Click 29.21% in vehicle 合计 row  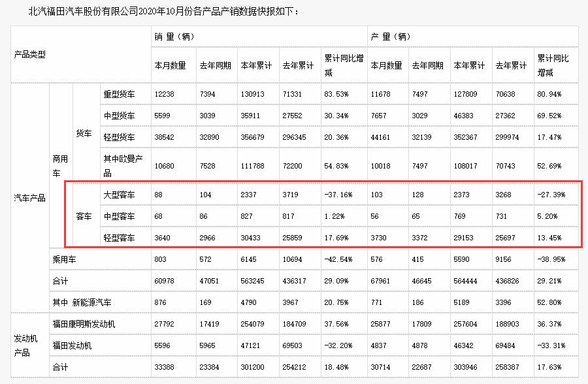549,281
